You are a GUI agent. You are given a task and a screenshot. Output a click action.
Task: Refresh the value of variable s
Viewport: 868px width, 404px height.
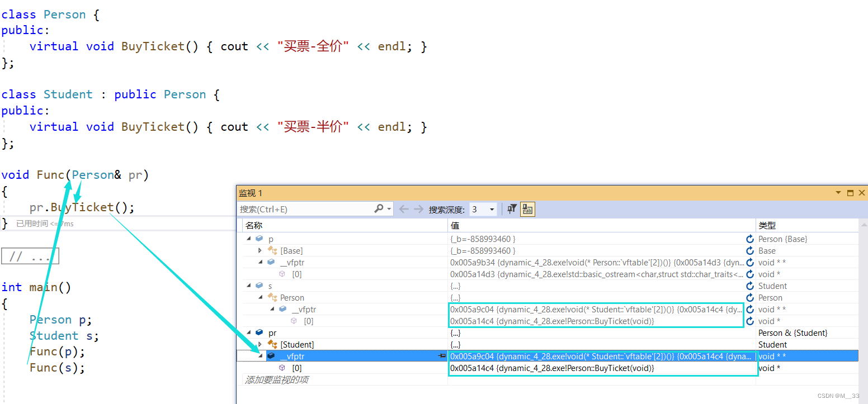(x=750, y=286)
